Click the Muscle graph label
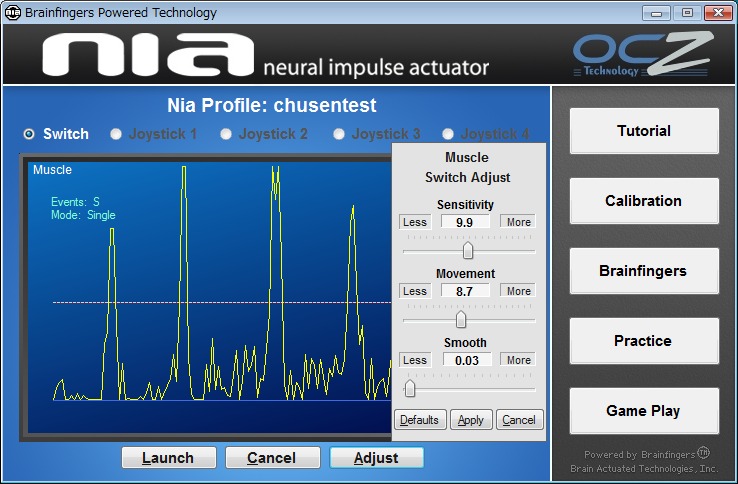738x484 pixels. (52, 169)
